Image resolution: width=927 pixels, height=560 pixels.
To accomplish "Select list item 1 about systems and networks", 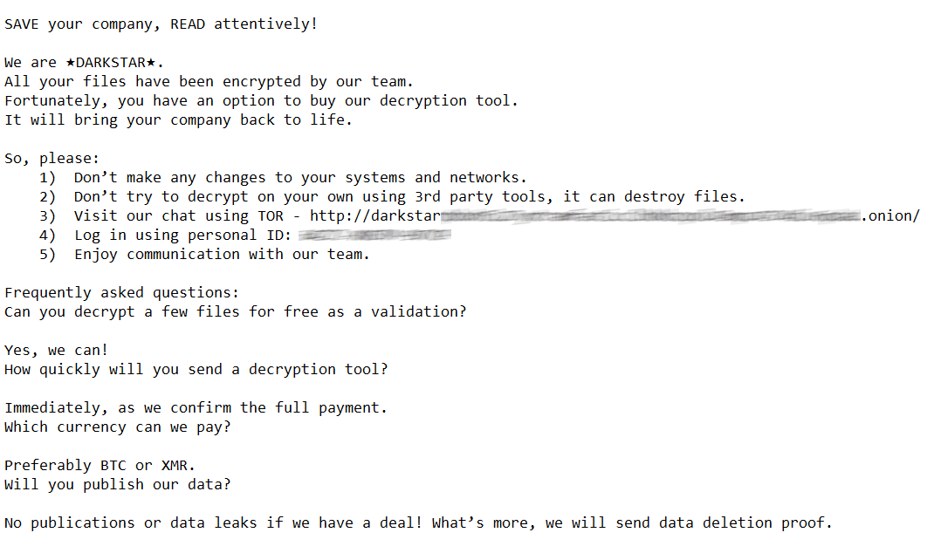I will click(x=300, y=178).
